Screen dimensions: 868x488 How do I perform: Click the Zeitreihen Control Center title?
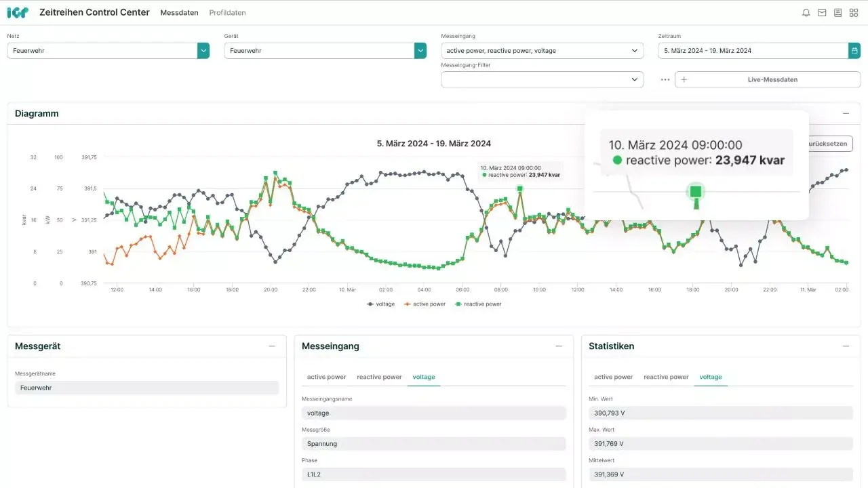pos(94,12)
